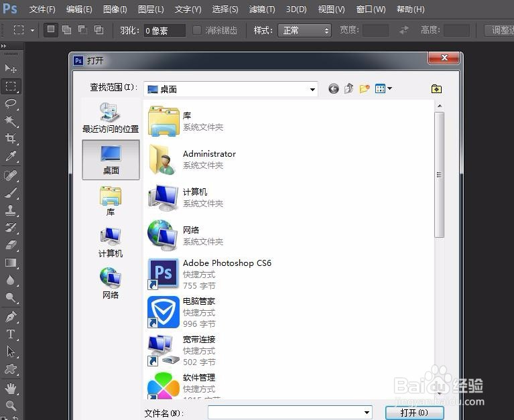Toggle the anti-alias checkbox

196,30
